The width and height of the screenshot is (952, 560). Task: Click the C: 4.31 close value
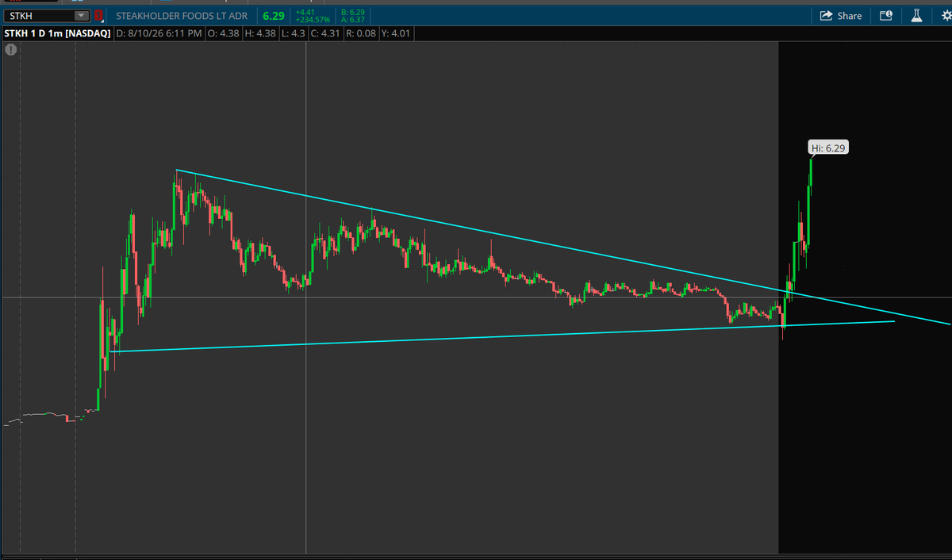(x=325, y=33)
